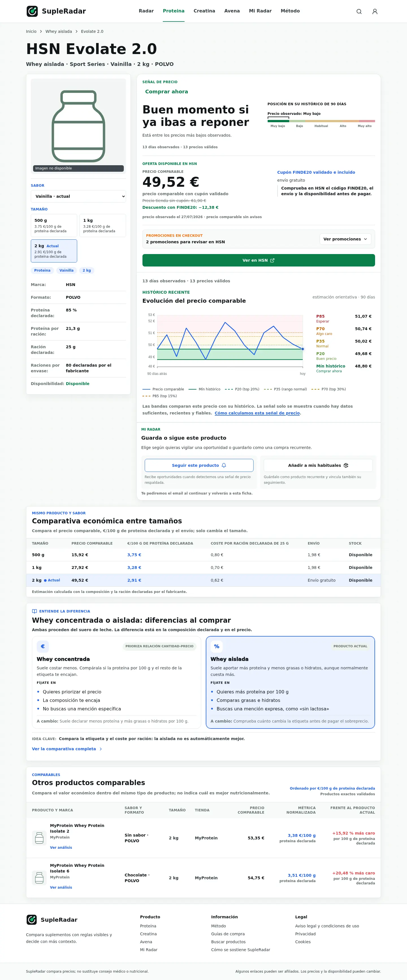407x980 pixels.
Task: Open Ver análisis for Isolate 2
Action: coord(61,847)
